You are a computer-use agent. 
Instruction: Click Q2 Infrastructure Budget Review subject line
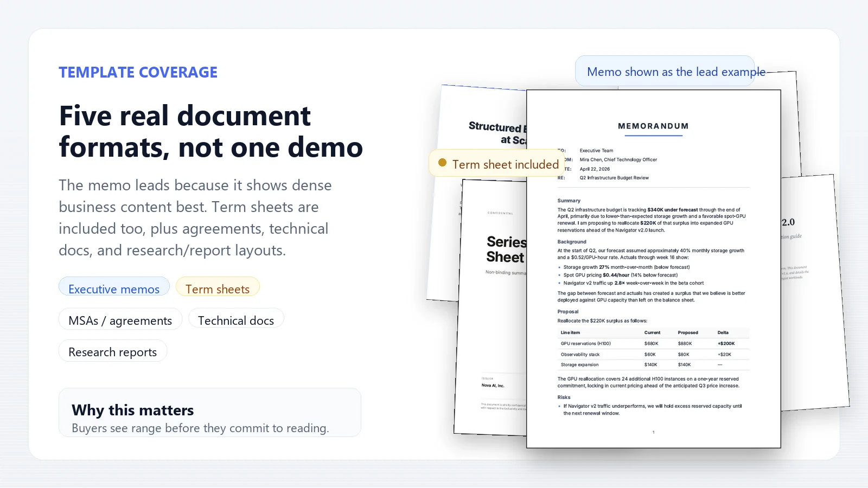[614, 178]
